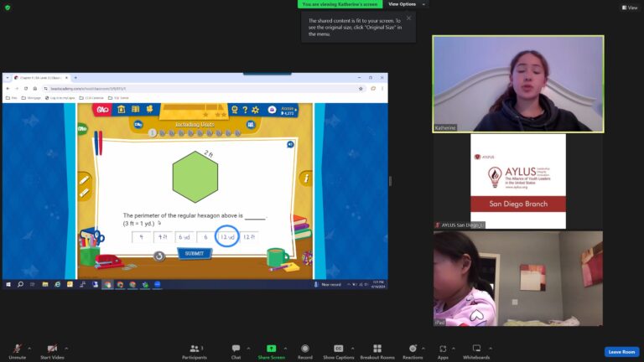The width and height of the screenshot is (644, 362).
Task: Click Start Video camera button
Action: (x=52, y=351)
